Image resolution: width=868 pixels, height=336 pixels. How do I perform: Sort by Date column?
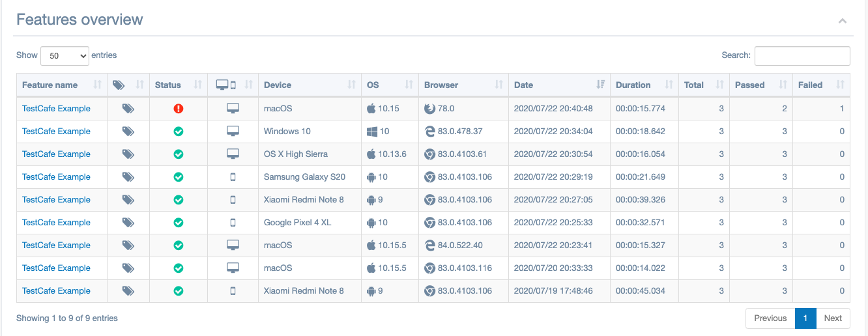[x=560, y=85]
